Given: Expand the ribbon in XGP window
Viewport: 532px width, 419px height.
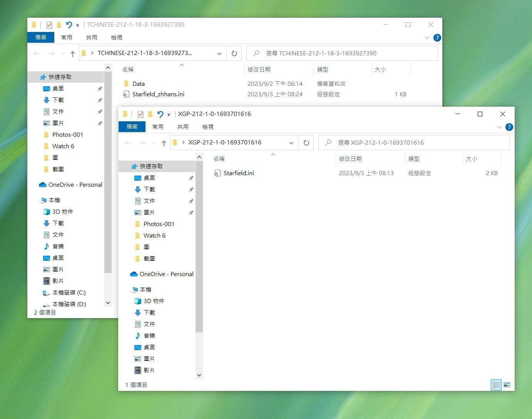Looking at the screenshot, I should 499,127.
